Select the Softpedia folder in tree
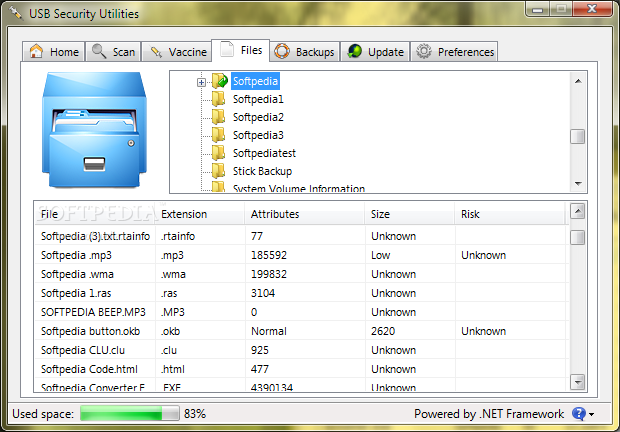Screen dimensions: 620x432 coord(255,81)
